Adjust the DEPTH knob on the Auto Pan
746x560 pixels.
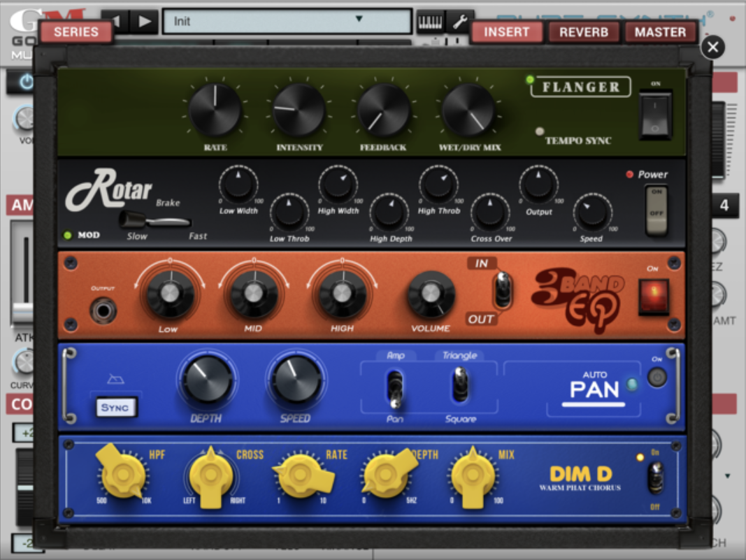pos(206,381)
